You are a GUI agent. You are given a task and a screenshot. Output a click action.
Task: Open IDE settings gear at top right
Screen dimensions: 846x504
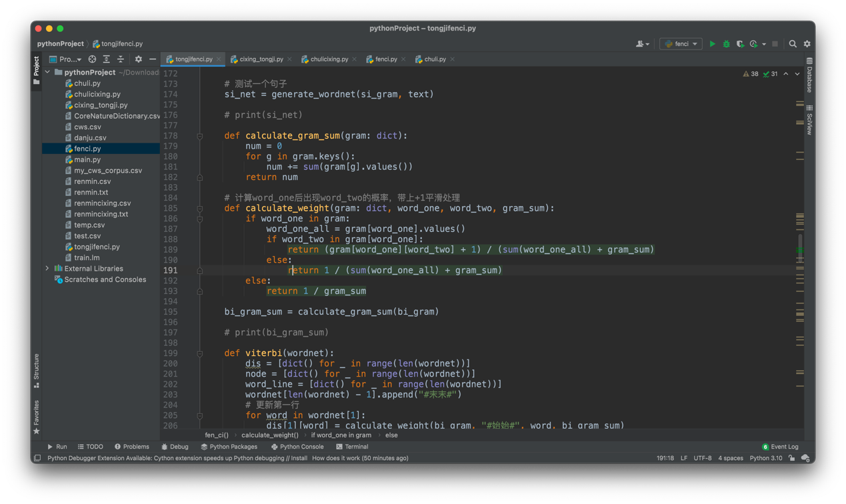click(807, 44)
